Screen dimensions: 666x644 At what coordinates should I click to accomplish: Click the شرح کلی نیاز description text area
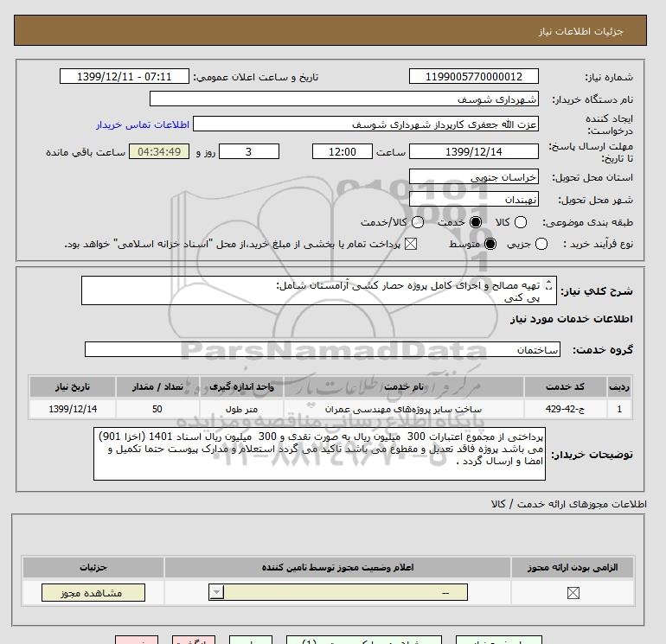(318, 290)
